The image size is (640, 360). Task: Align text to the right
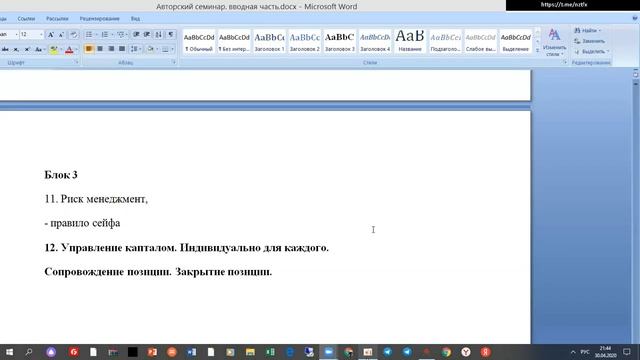click(x=111, y=49)
